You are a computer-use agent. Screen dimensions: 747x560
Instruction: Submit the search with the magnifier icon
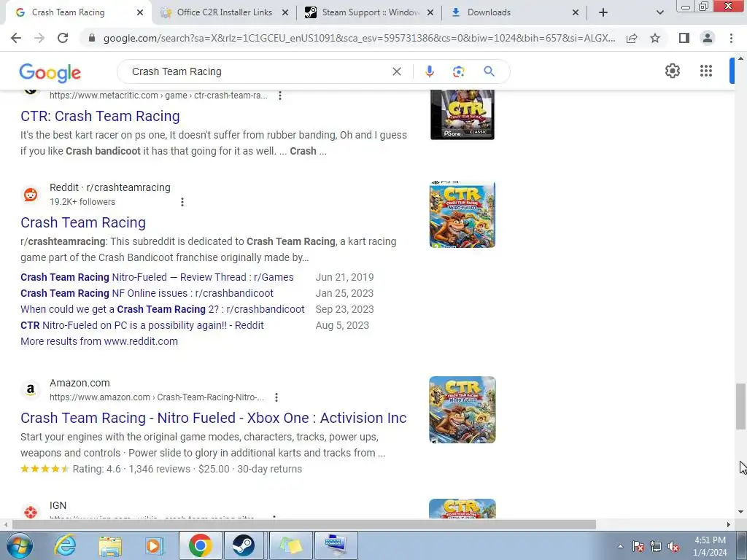pos(489,71)
